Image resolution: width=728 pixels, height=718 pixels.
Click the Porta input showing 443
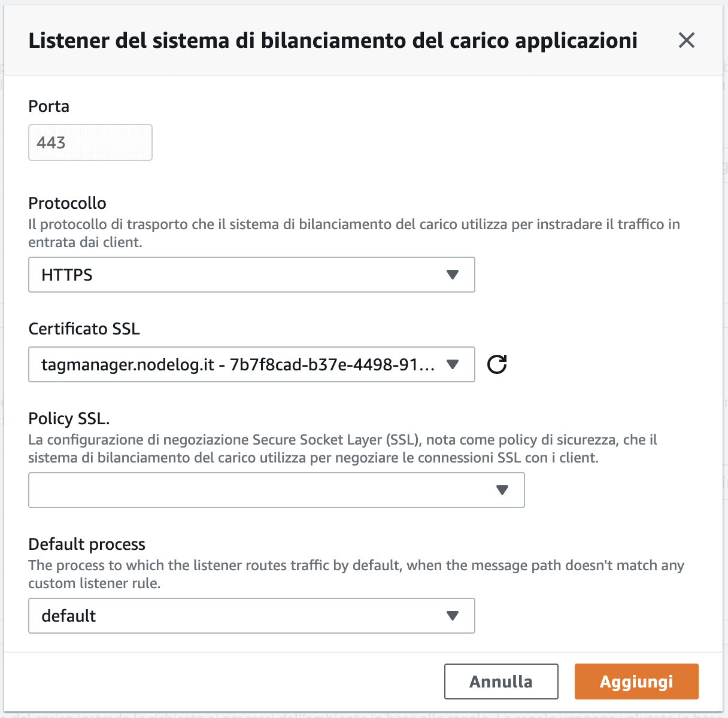pos(90,142)
